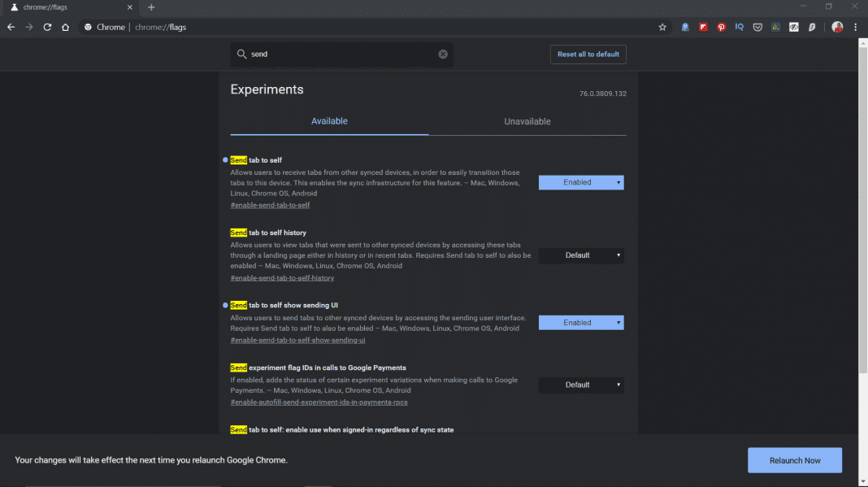Viewport: 868px width, 487px height.
Task: Click the search flags field containing "send"
Action: click(x=342, y=54)
